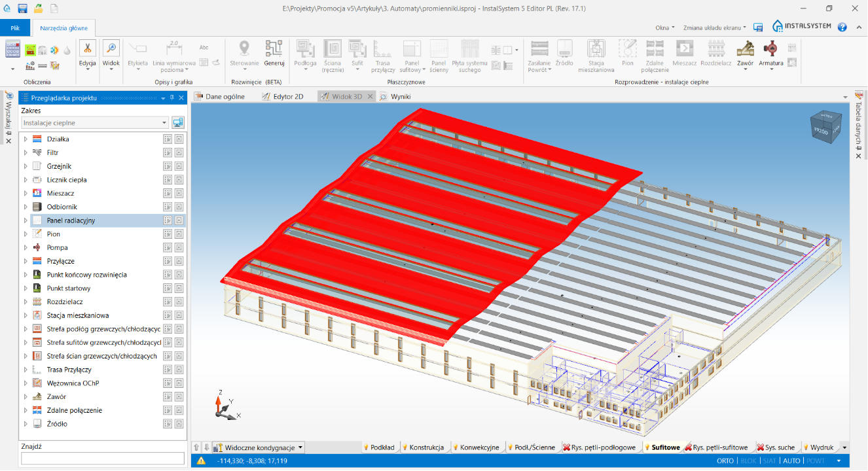Screen dimensions: 868x471
Task: Toggle AUTO mode in status bar
Action: [791, 461]
